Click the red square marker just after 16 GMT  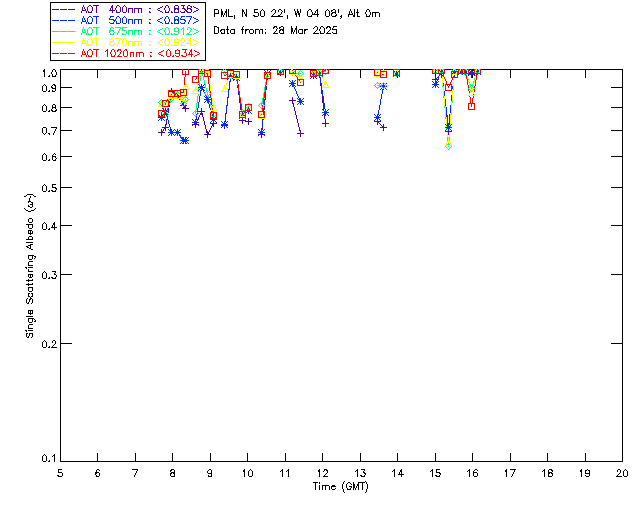[471, 106]
